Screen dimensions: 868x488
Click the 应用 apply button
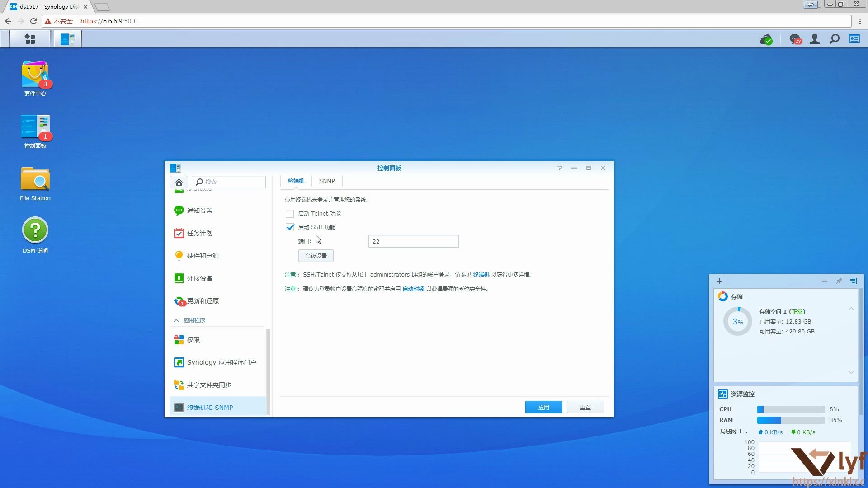(543, 407)
